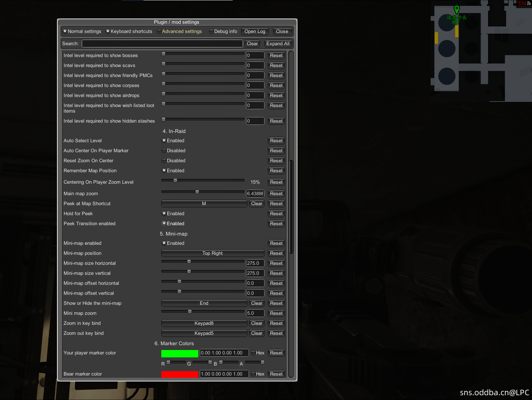Viewport: 532px width, 400px height.
Task: Click the search input field
Action: click(x=162, y=44)
